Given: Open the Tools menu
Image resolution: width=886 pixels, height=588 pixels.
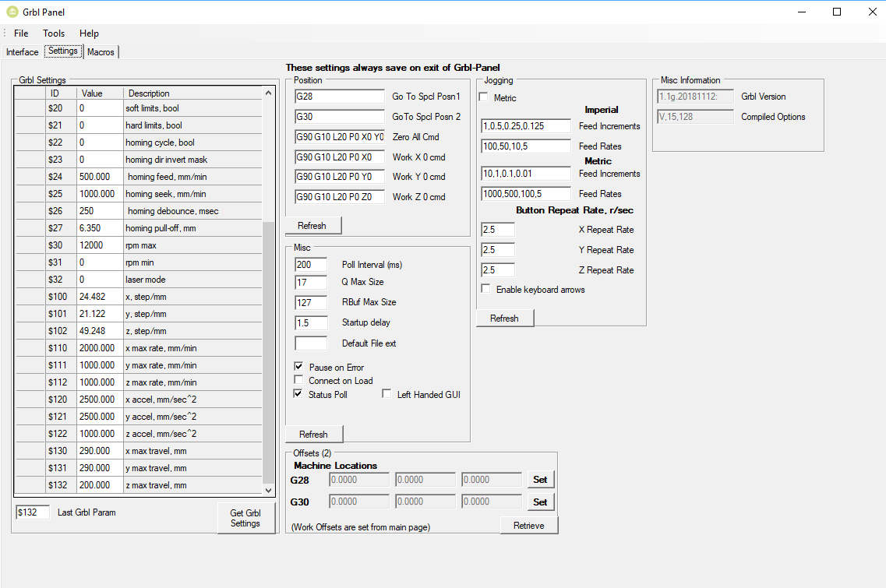Looking at the screenshot, I should point(53,33).
